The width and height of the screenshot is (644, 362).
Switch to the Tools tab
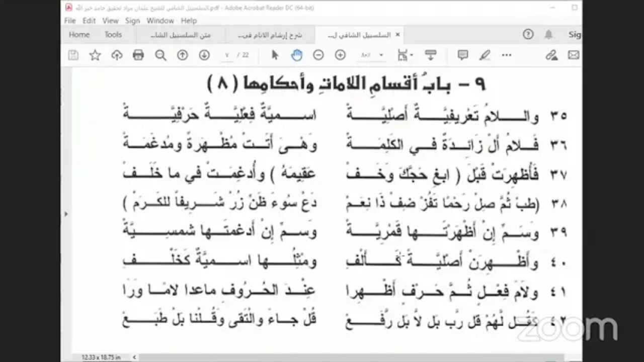[113, 35]
